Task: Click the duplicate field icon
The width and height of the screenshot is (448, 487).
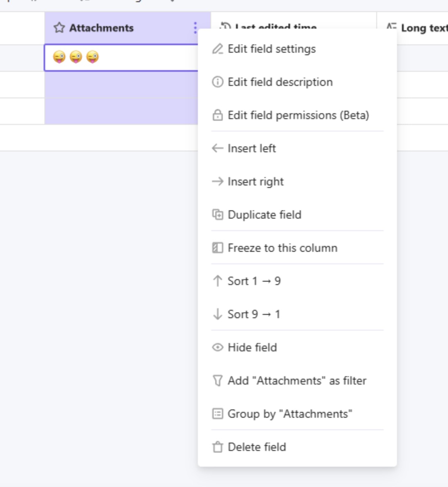Action: 217,214
